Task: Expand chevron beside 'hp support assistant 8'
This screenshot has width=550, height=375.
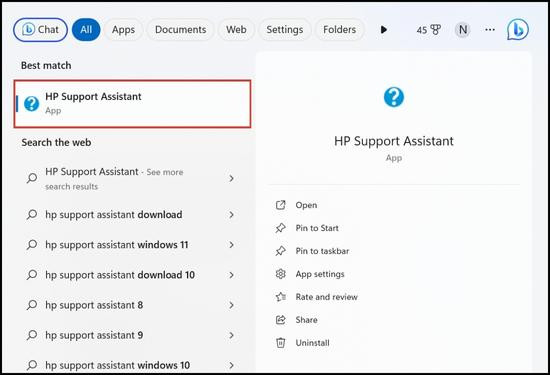Action: (232, 305)
